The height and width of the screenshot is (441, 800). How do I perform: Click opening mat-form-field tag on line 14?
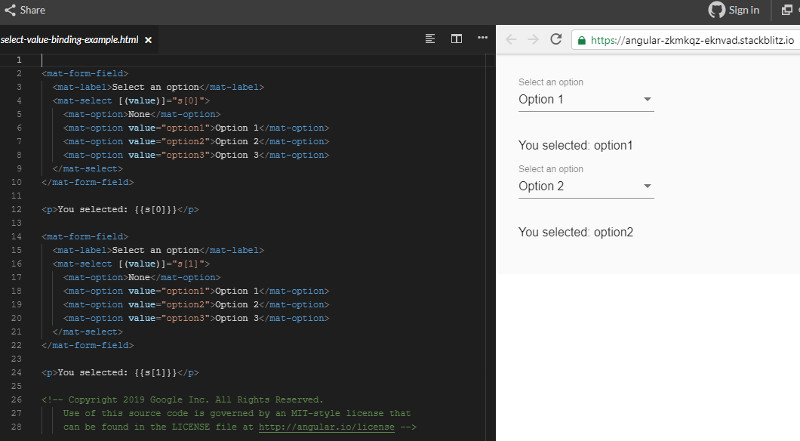pyautogui.click(x=85, y=237)
